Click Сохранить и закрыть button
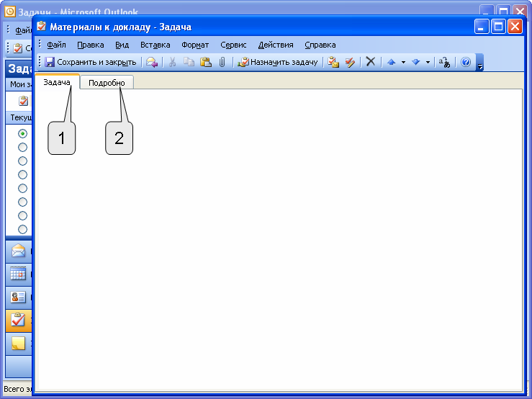 (x=91, y=62)
